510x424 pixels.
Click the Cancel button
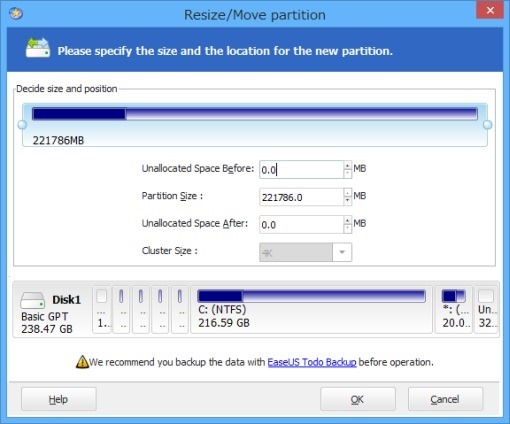pyautogui.click(x=445, y=399)
